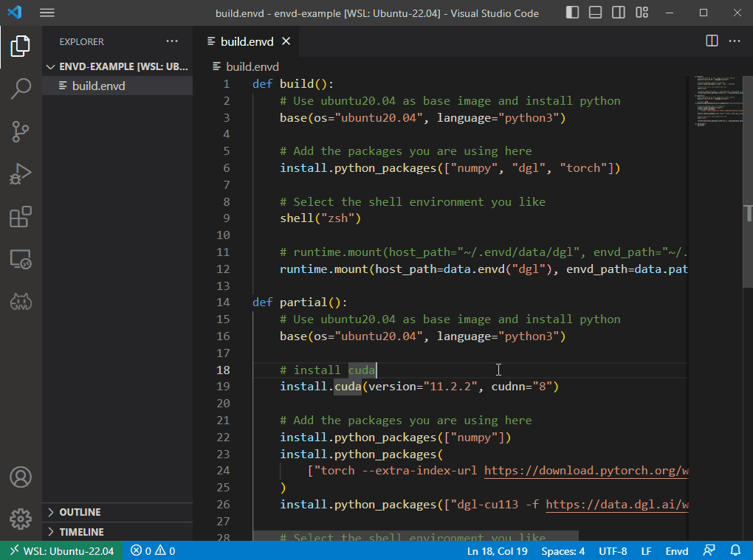Change UTF-8 file encoding
753x560 pixels.
pyautogui.click(x=613, y=551)
